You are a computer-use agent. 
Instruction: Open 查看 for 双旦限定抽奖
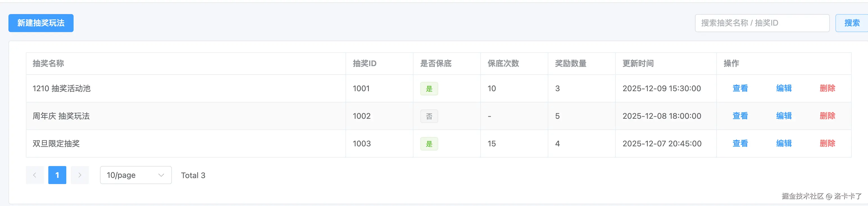tap(740, 144)
